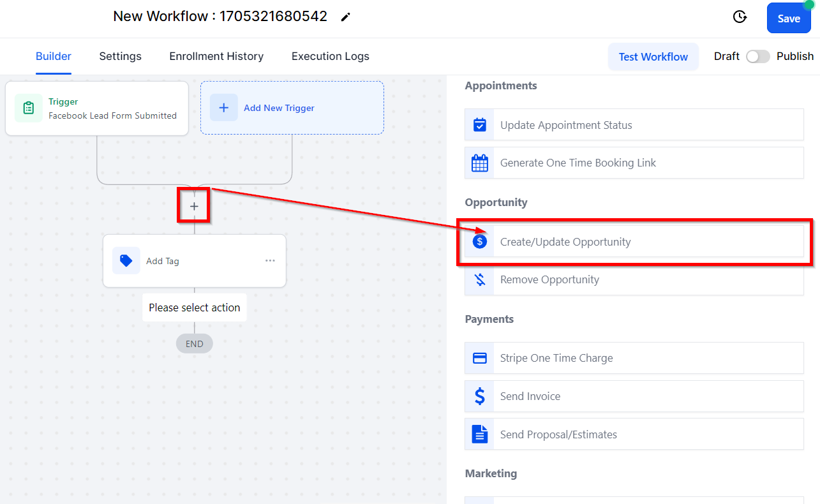Click the Publish label
Viewport: 820px width, 504px height.
[x=795, y=56]
